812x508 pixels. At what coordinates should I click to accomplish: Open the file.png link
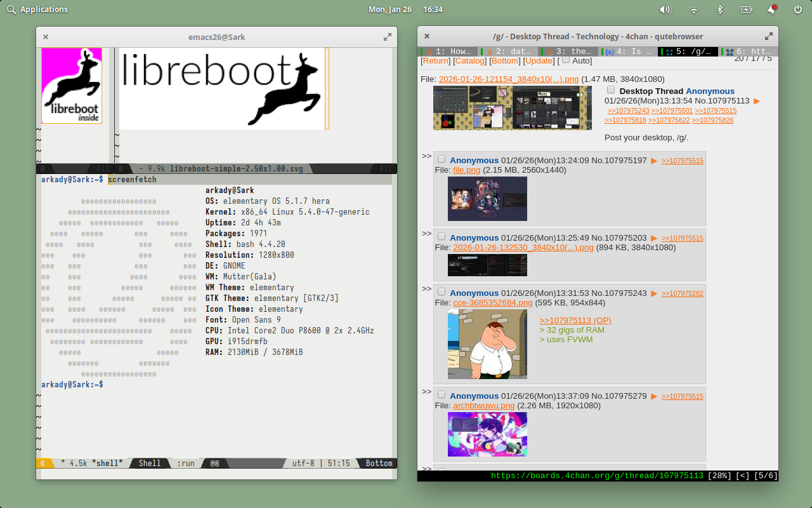[x=467, y=170]
